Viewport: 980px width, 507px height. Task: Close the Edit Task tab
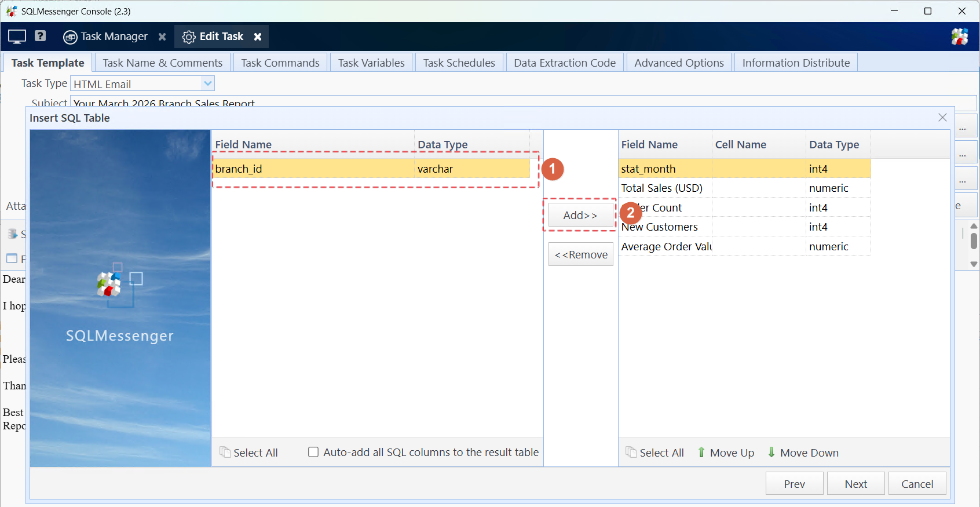258,37
